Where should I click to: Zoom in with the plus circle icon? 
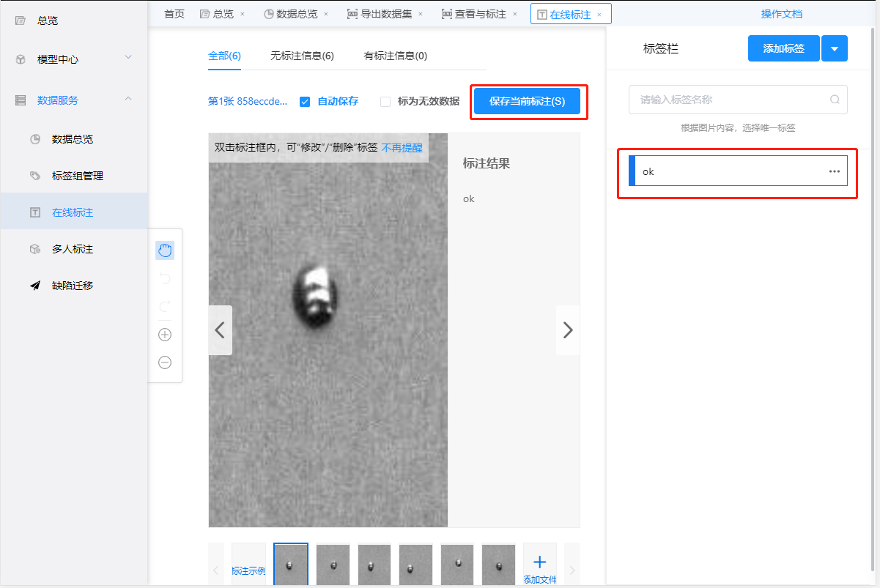point(165,335)
